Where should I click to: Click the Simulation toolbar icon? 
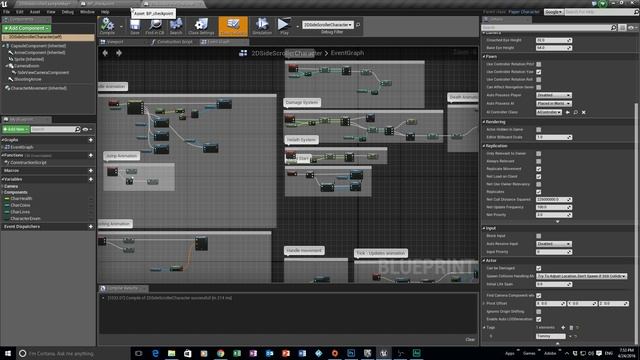(262, 26)
